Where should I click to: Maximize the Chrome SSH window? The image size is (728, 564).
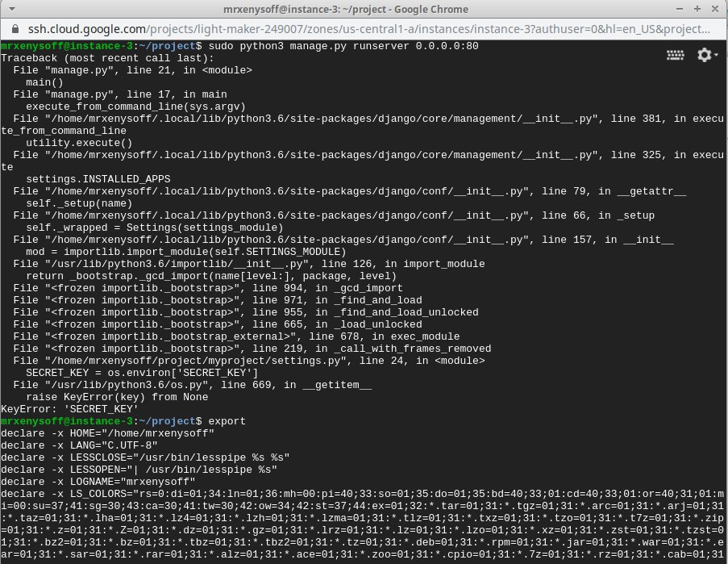(x=697, y=9)
